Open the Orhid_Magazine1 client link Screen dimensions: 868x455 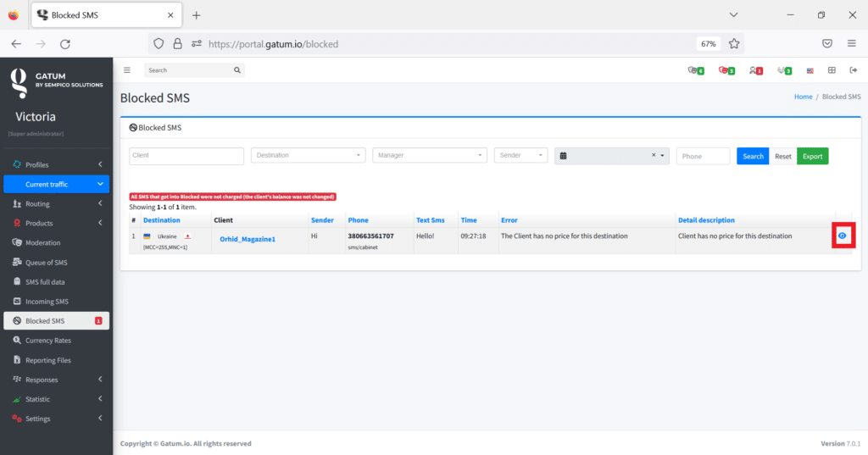point(248,239)
